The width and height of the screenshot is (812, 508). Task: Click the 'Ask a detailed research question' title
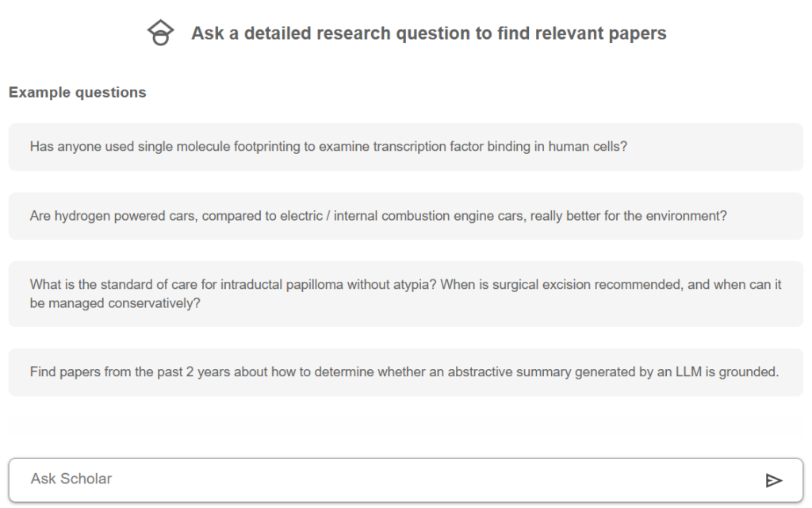click(428, 33)
